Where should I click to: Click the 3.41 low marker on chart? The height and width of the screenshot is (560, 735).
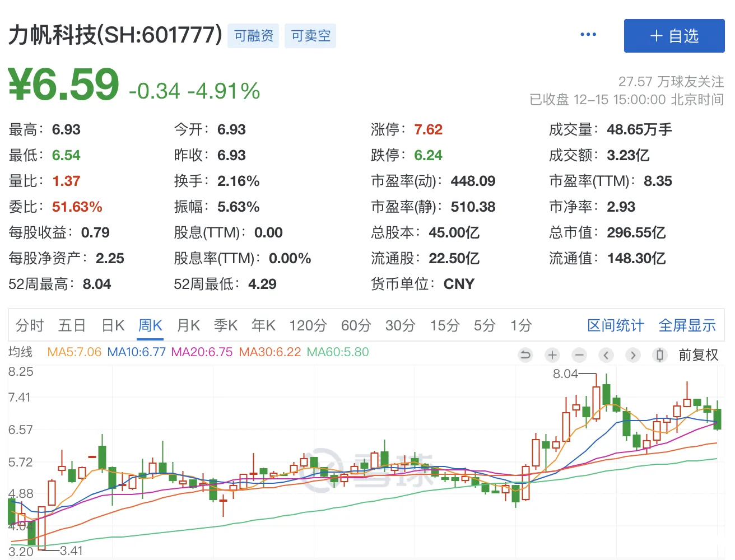[x=71, y=550]
